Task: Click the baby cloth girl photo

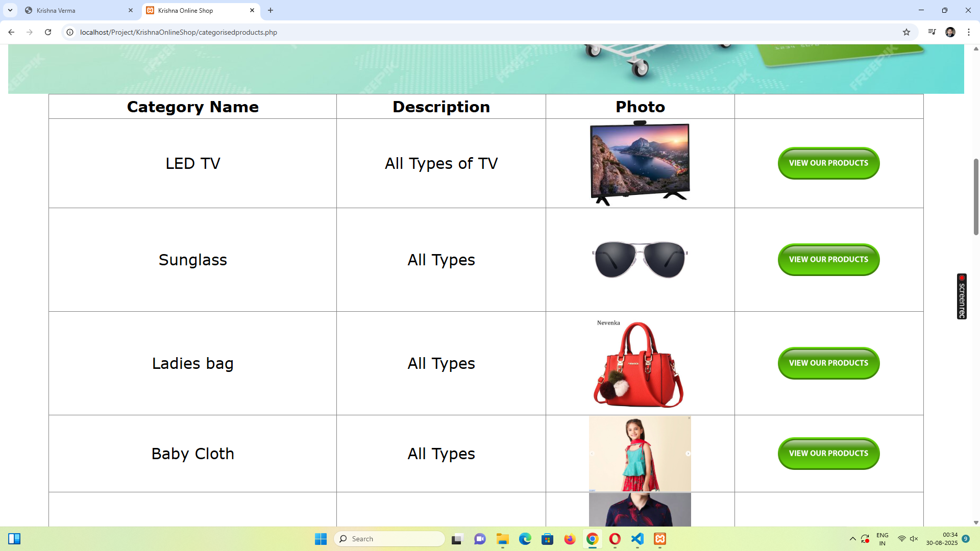Action: coord(640,454)
